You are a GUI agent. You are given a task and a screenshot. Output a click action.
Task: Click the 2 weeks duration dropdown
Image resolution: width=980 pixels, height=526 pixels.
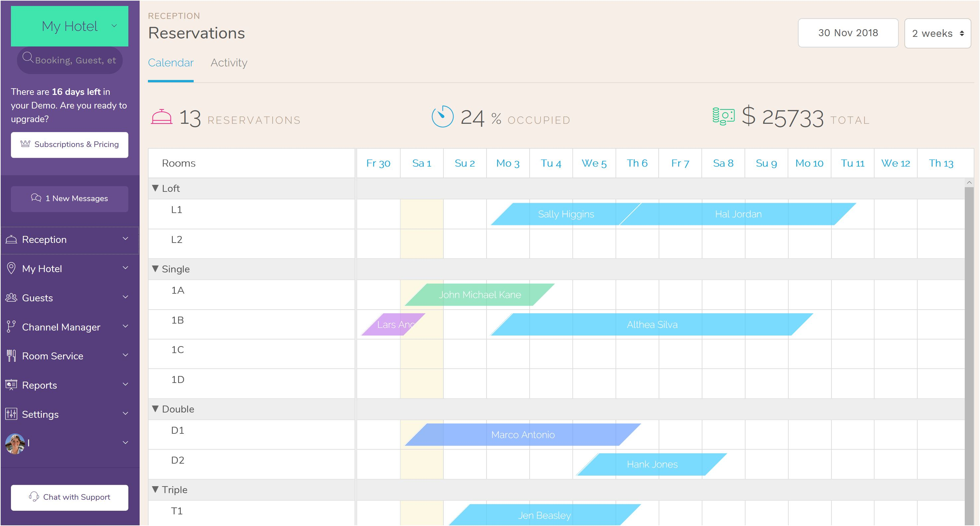pos(938,33)
